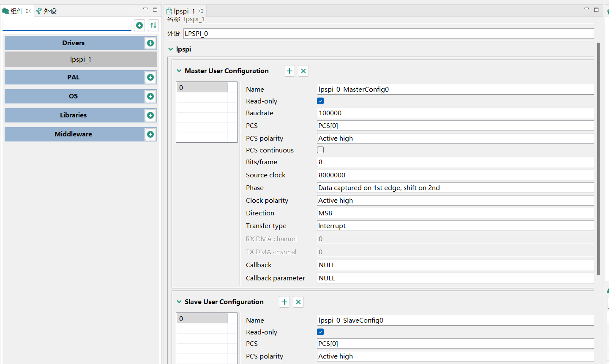
Task: Toggle Master config Read-only checkbox
Action: click(320, 101)
